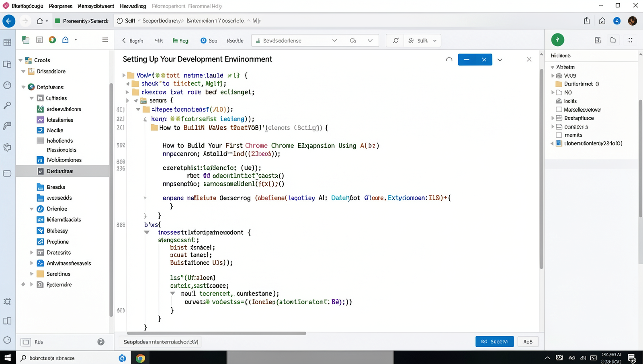Collapse the Cultieries folder
This screenshot has width=643, height=364.
click(32, 98)
